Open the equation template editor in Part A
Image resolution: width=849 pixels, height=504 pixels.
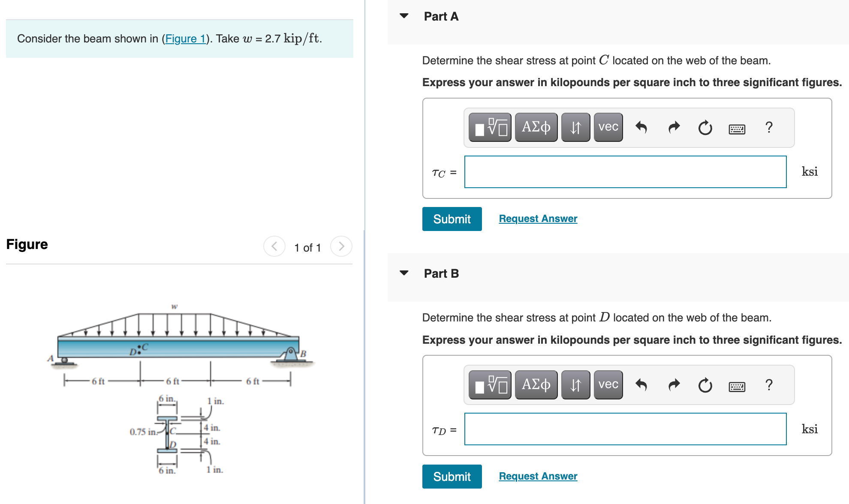click(x=490, y=127)
